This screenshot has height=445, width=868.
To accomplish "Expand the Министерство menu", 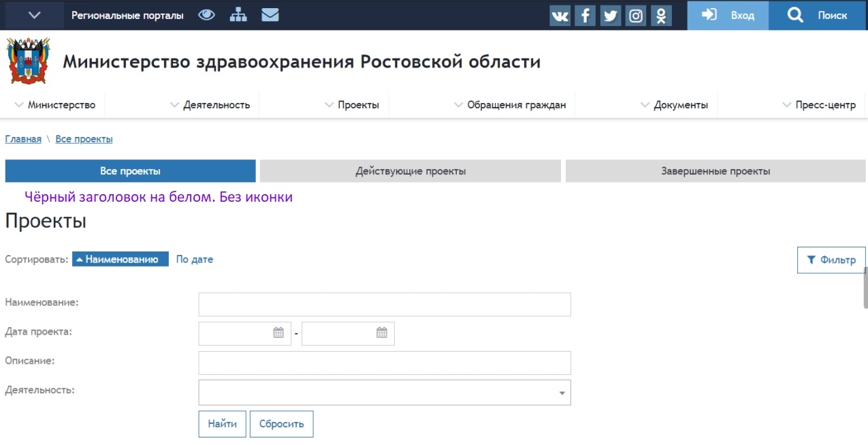I will pyautogui.click(x=55, y=105).
